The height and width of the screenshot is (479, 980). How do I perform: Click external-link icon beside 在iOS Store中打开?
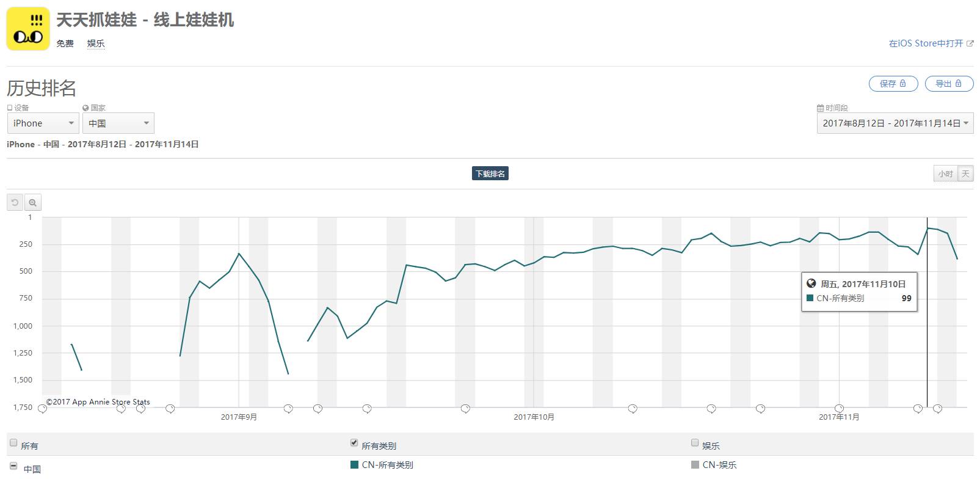(970, 43)
